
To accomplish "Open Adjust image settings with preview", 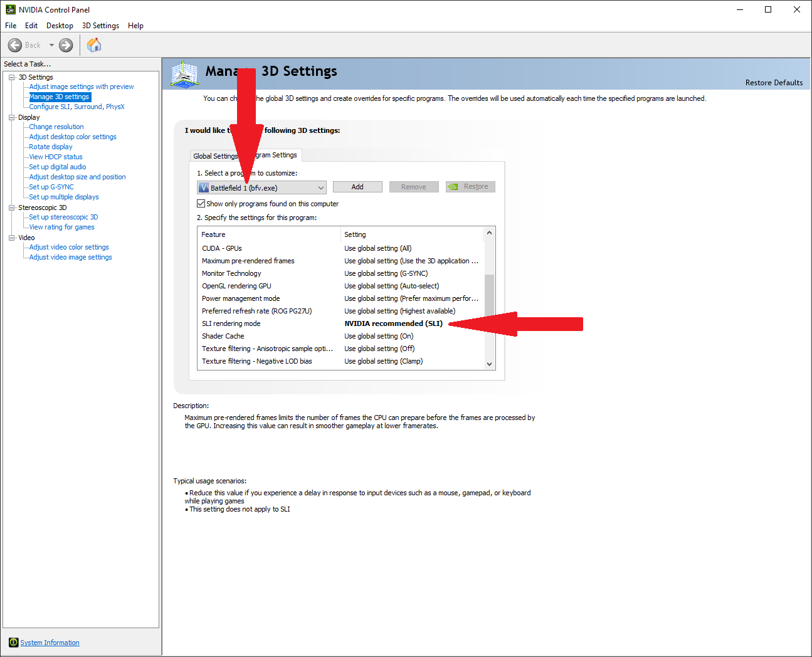I will click(82, 87).
